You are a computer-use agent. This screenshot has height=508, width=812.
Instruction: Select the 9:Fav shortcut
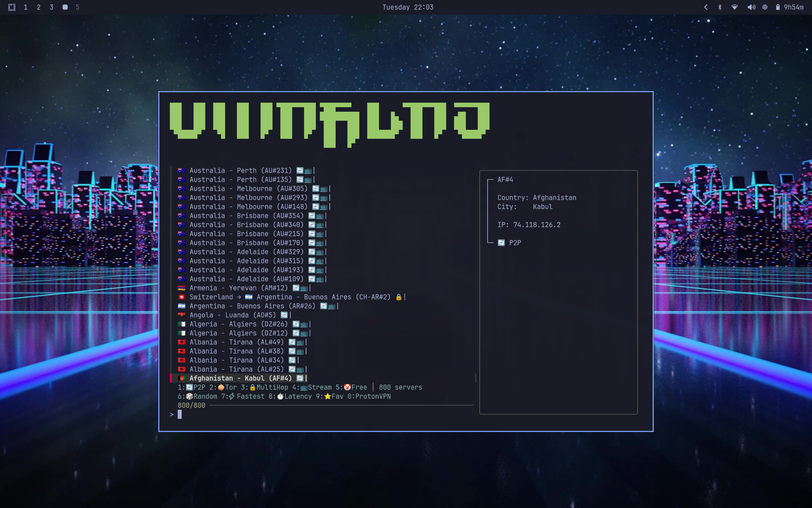330,396
